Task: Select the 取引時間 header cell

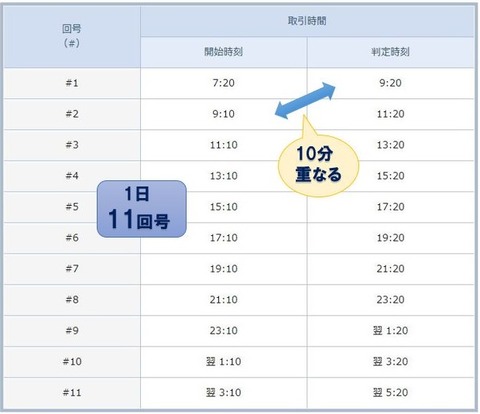Action: tap(307, 21)
